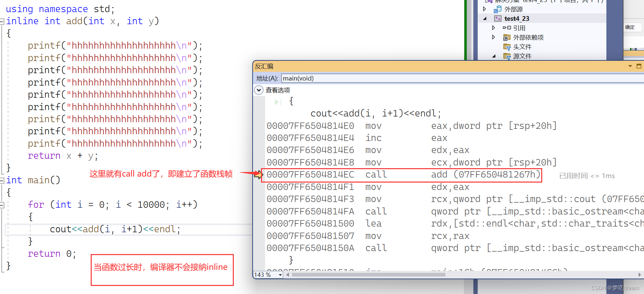This screenshot has height=294, width=644.
Task: Open the 143 % zoom dropdown
Action: pyautogui.click(x=280, y=275)
